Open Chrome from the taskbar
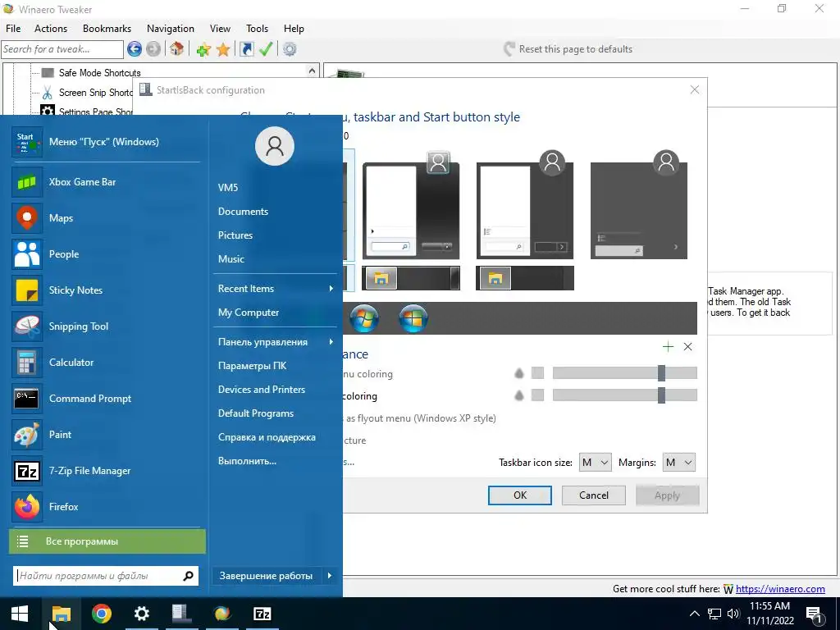840x630 pixels. coord(101,614)
